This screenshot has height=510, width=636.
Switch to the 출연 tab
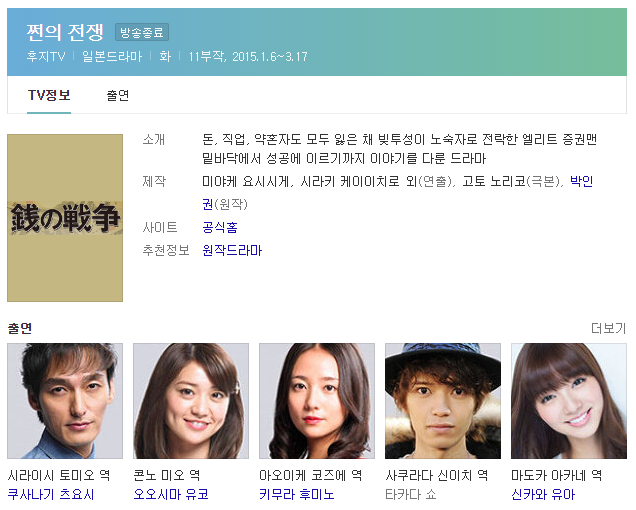[x=118, y=95]
